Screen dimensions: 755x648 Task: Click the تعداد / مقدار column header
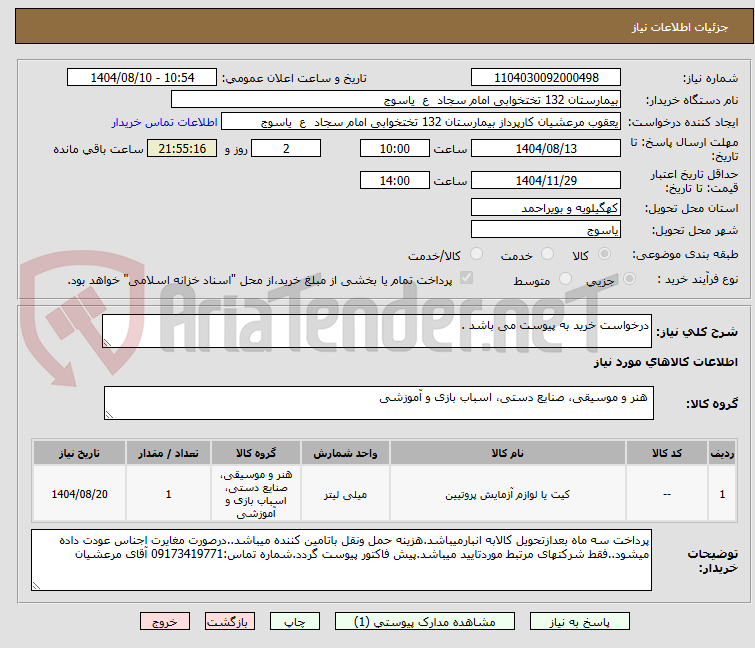(x=169, y=453)
